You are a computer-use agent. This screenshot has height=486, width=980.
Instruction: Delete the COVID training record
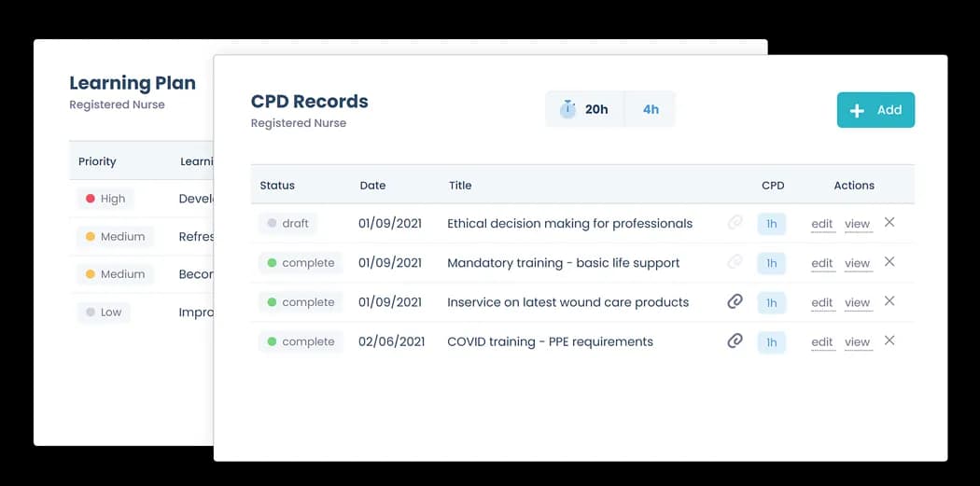(889, 340)
